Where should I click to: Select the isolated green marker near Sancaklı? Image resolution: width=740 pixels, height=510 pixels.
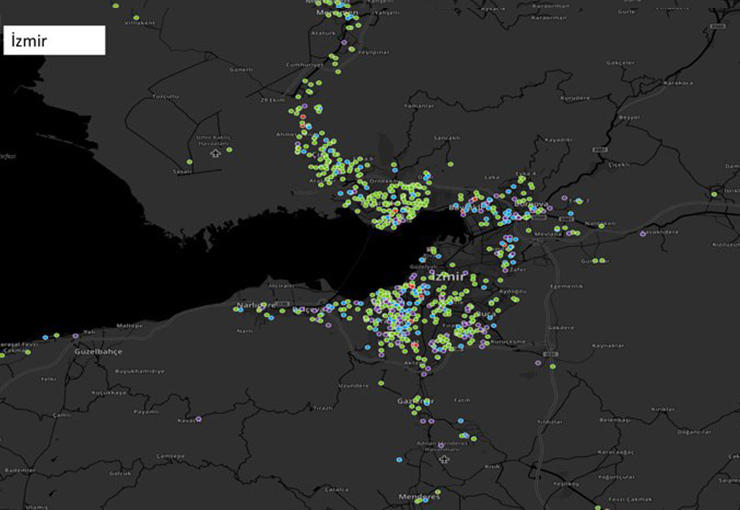pyautogui.click(x=450, y=163)
